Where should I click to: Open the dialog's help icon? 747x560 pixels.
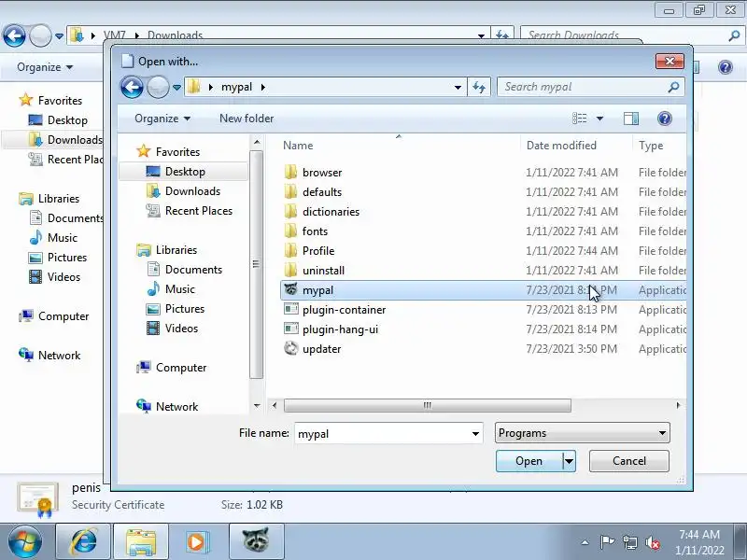[x=664, y=119]
